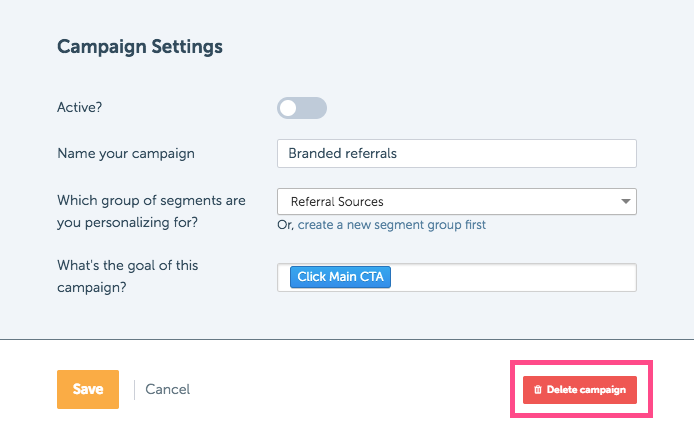Click the red Delete campaign button
The width and height of the screenshot is (694, 436).
[580, 390]
